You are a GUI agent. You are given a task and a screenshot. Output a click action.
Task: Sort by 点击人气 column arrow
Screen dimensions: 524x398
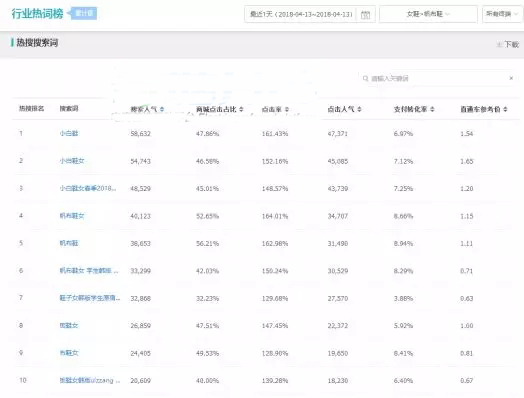[359, 109]
